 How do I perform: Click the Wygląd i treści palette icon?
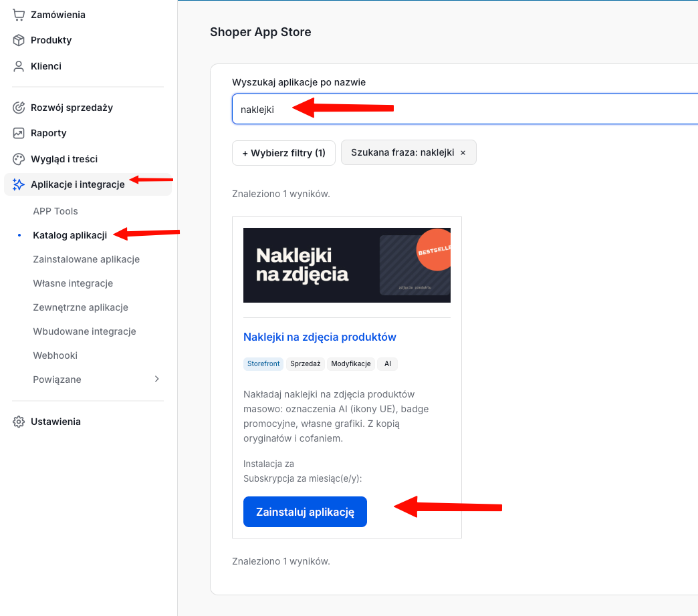click(18, 159)
